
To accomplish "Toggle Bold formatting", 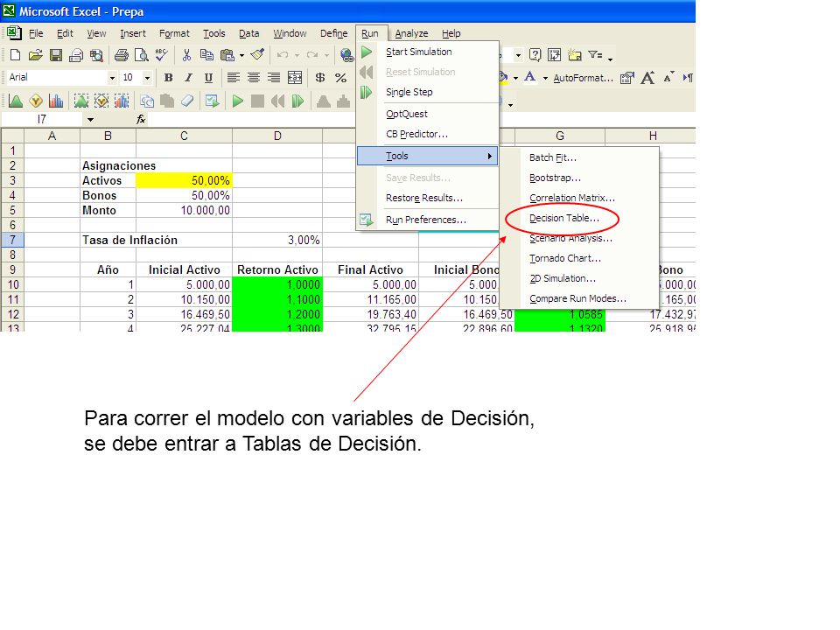I will coord(168,78).
